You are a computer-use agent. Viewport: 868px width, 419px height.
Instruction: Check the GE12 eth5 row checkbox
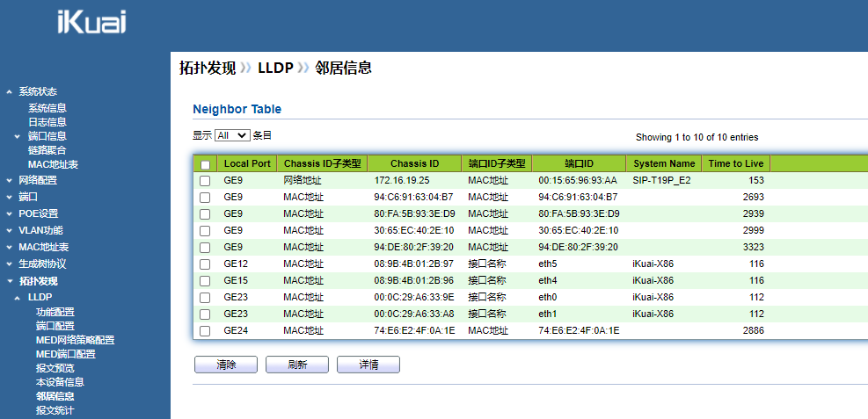[205, 264]
